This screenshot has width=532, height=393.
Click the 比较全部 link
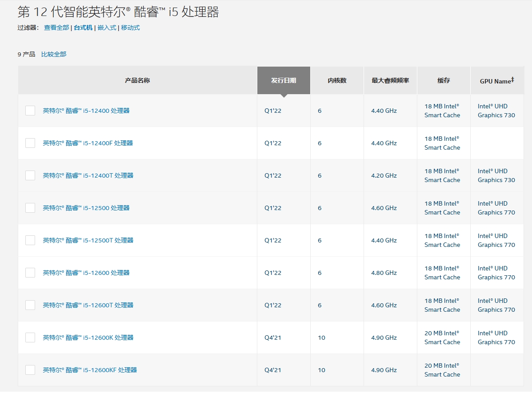coord(53,54)
